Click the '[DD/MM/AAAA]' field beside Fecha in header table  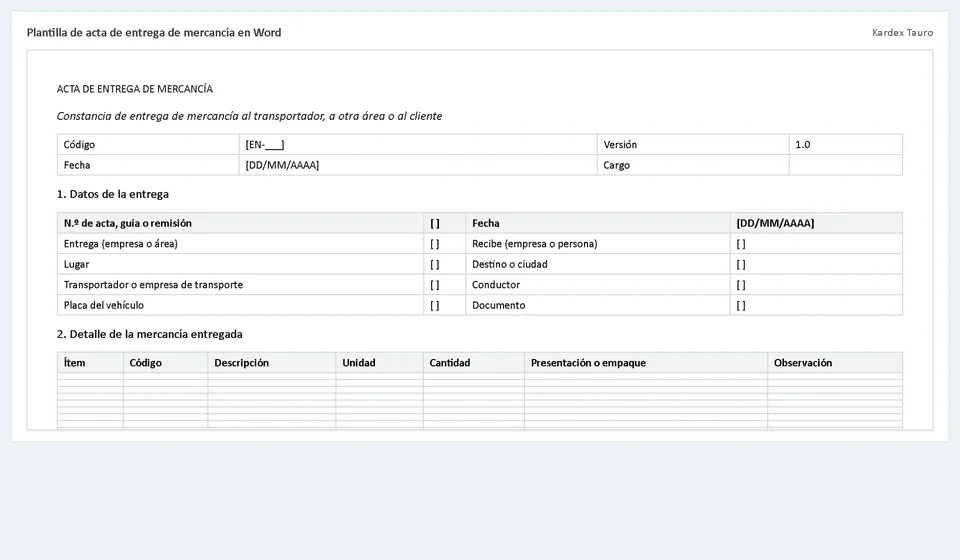[282, 165]
